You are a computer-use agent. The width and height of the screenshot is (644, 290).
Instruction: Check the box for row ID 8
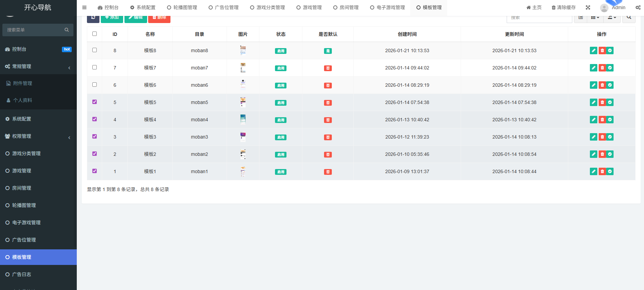click(x=94, y=50)
